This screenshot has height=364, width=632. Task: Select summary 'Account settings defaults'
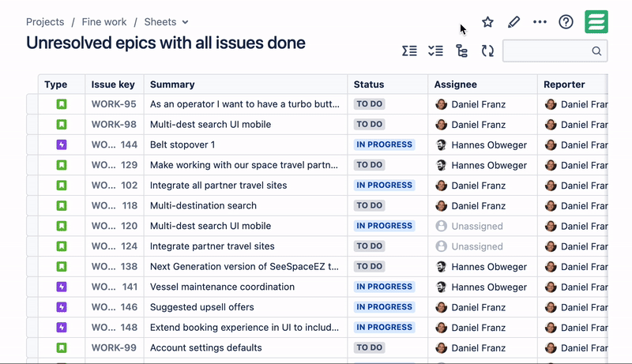[x=206, y=347]
